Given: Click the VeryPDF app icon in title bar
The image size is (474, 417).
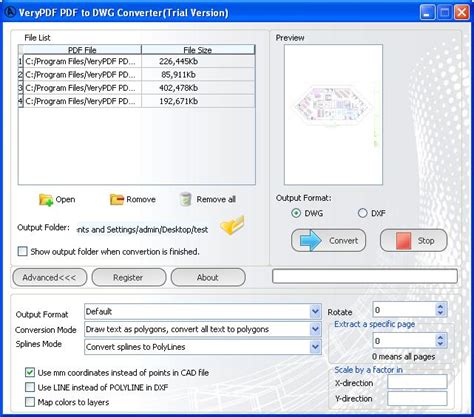Looking at the screenshot, I should [10, 12].
